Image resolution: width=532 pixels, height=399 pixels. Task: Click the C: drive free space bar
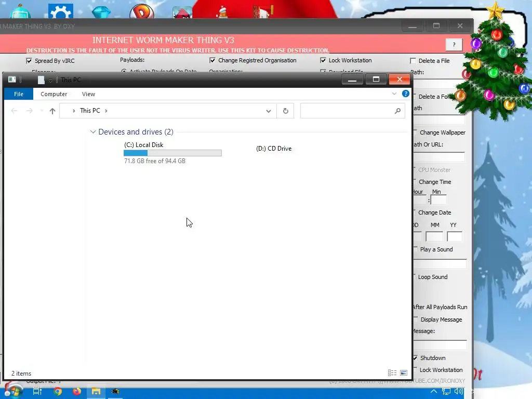[172, 153]
